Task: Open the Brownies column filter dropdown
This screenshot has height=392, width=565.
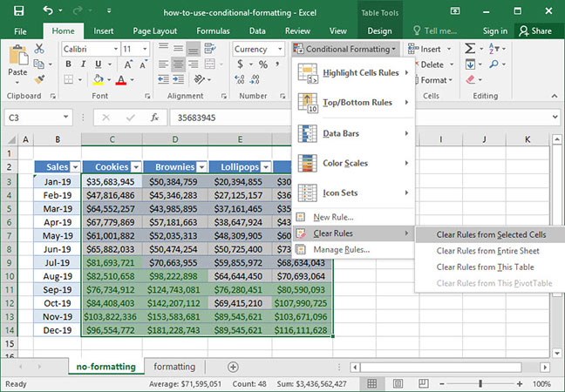Action: [x=201, y=167]
